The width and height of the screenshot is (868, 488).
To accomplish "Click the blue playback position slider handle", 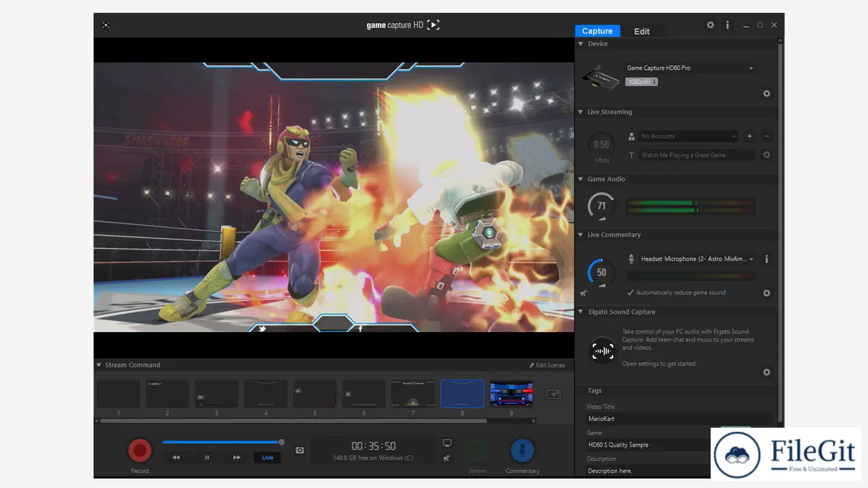I will pyautogui.click(x=281, y=443).
